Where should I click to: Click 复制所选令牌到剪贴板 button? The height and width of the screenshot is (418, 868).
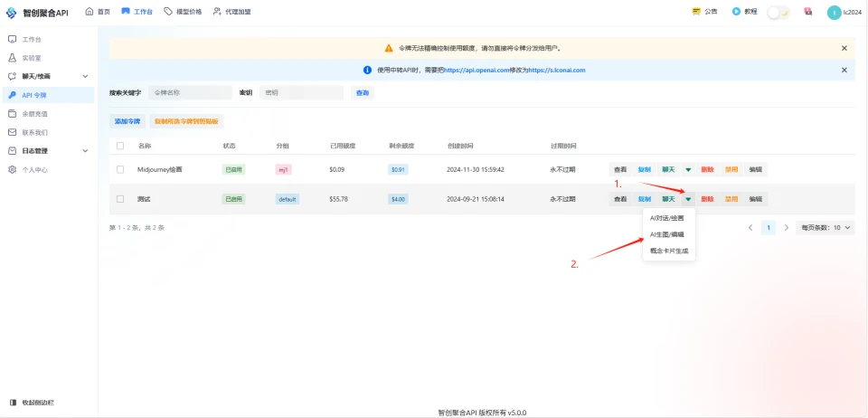pos(186,121)
